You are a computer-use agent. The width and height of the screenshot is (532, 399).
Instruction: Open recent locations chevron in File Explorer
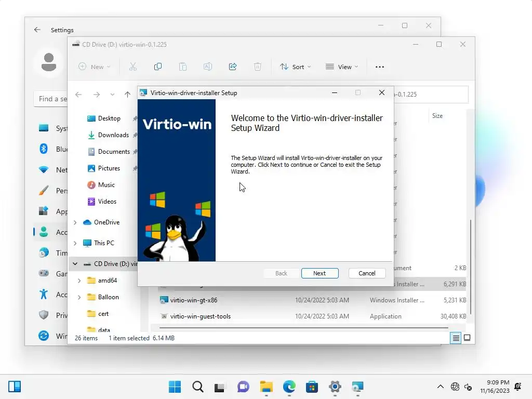112,95
